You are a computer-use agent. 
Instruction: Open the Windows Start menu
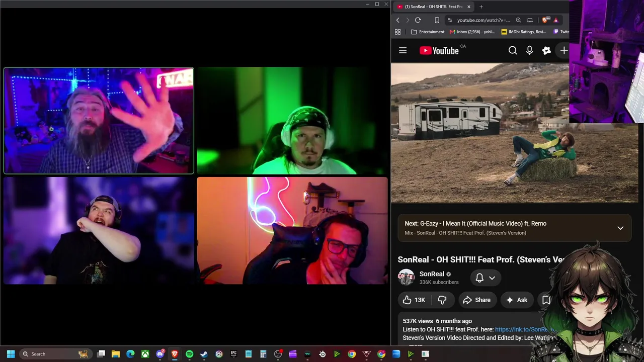(11, 354)
